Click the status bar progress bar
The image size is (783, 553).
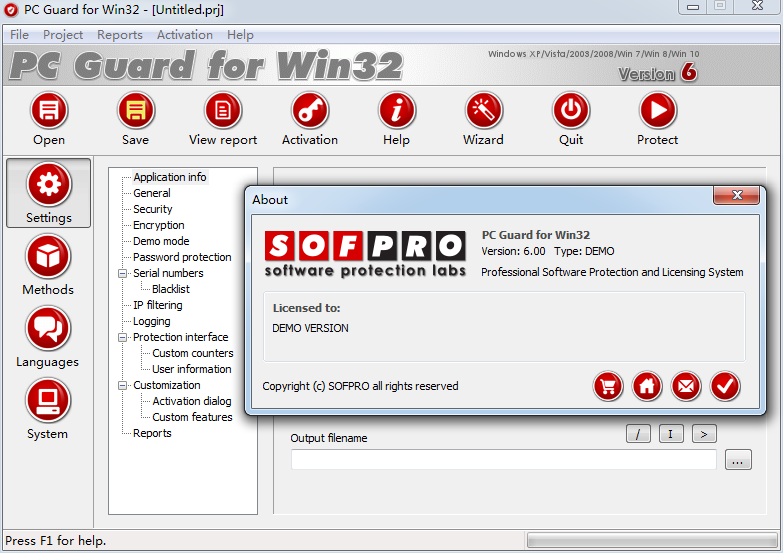coord(652,540)
